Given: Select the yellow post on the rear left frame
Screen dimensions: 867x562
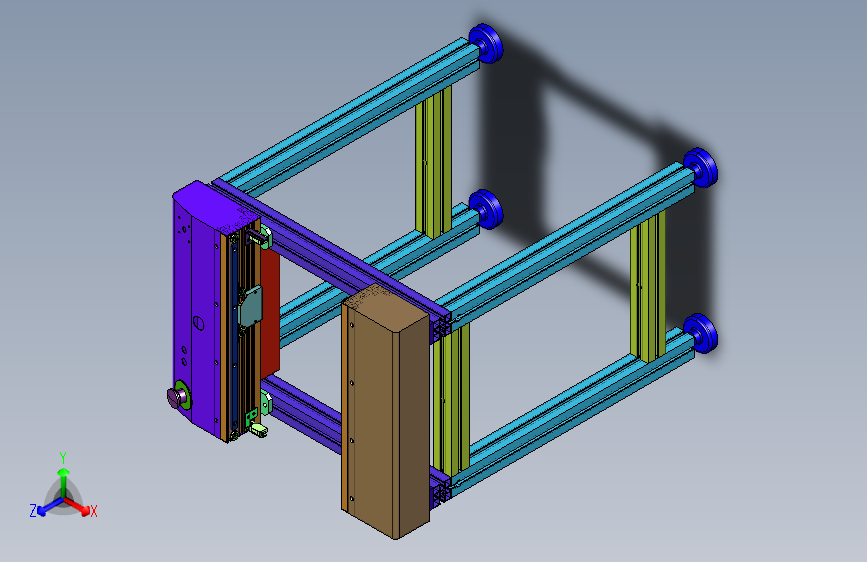Looking at the screenshot, I should click(x=434, y=162).
